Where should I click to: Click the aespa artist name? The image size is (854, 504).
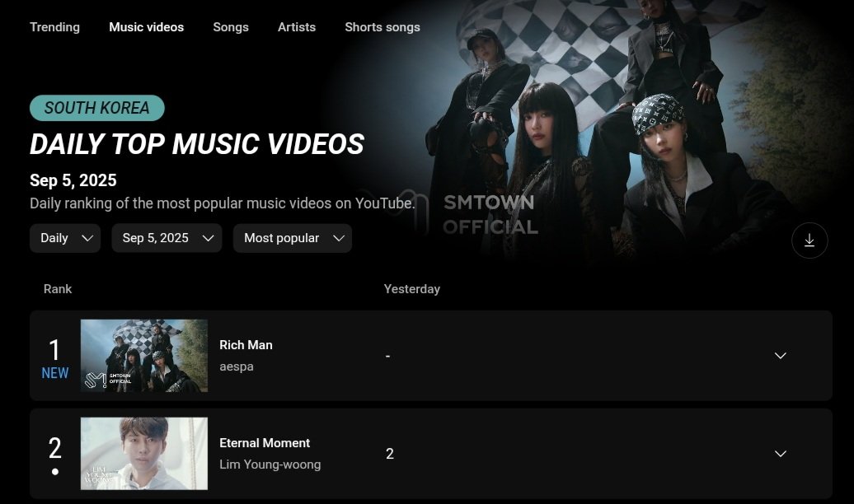(x=237, y=366)
